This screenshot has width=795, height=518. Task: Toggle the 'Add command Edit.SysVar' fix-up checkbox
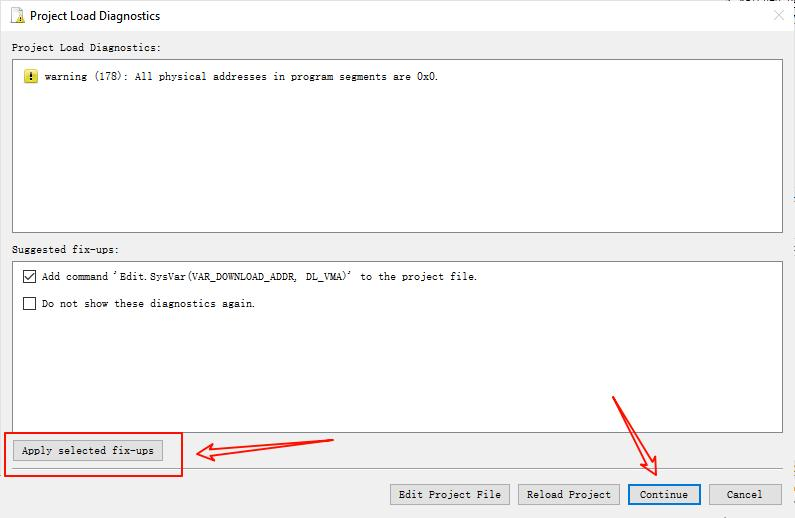point(29,277)
